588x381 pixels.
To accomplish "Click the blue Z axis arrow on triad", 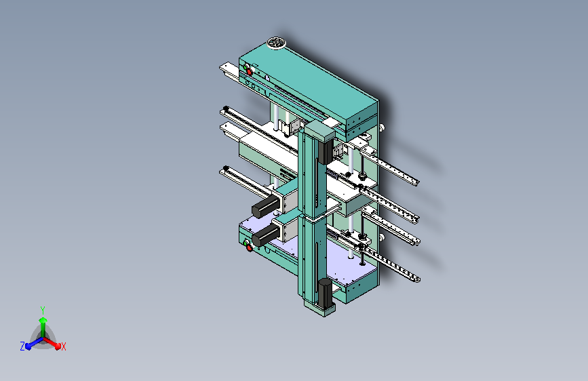I will pyautogui.click(x=33, y=344).
